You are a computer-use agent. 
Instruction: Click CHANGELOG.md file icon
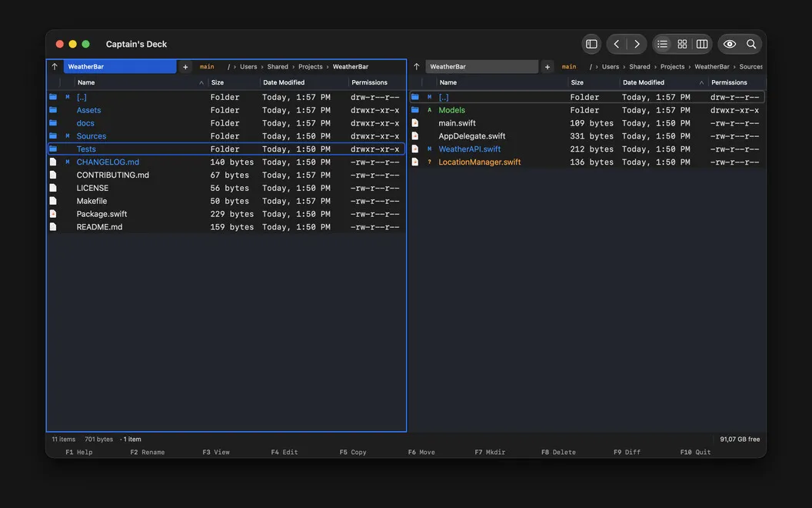(x=53, y=162)
